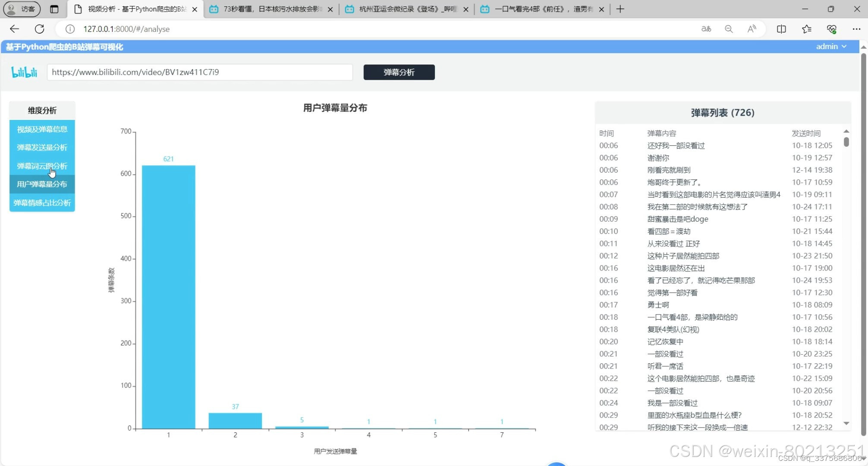Select 弹幕词云图分析 in the sidebar

point(42,166)
